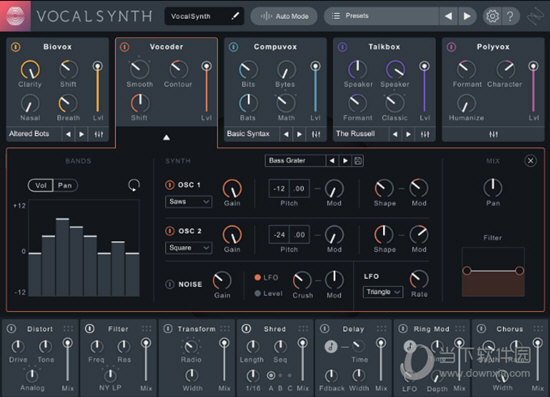Open Talkbox advanced settings sliders icon
Screen dimensions: 550x397
[x=425, y=134]
